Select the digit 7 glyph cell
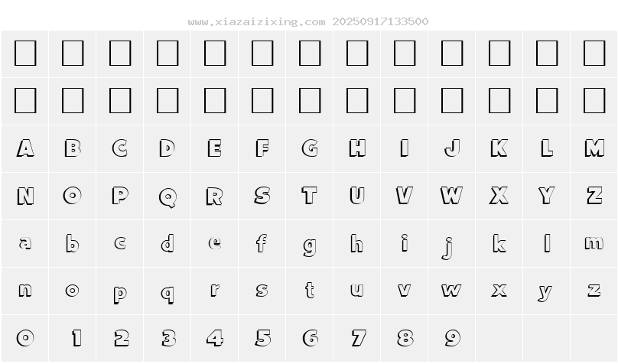This screenshot has height=364, width=618. (357, 338)
